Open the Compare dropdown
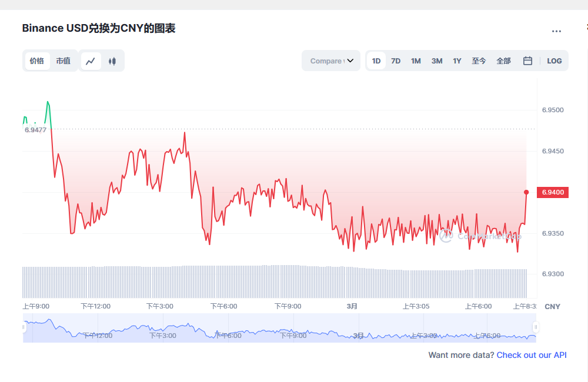 (x=331, y=61)
